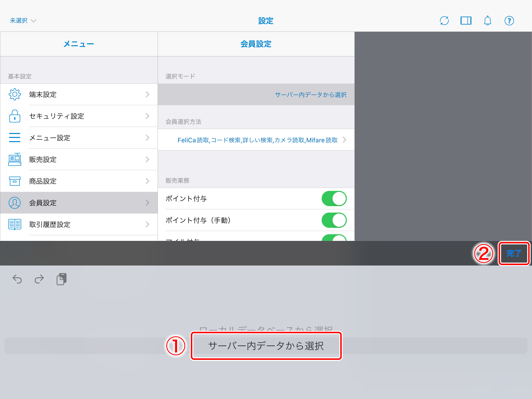Toggle ポイント付与（手動） switch

334,220
